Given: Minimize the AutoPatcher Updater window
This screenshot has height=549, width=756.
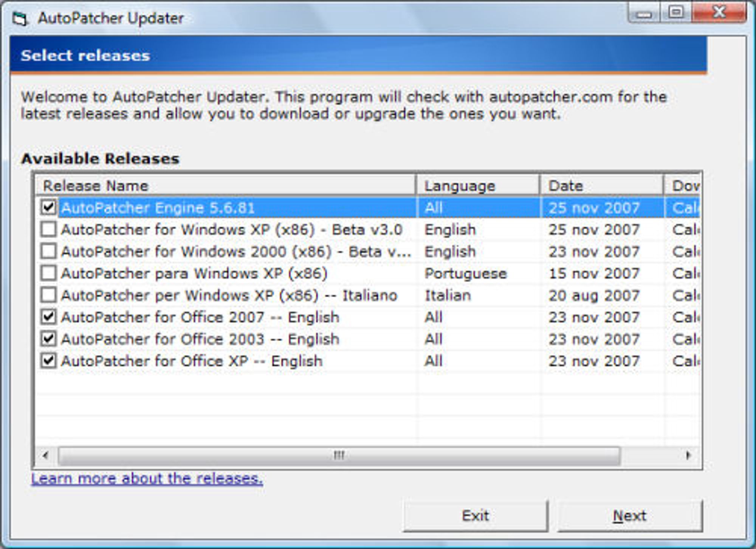Looking at the screenshot, I should pos(644,14).
